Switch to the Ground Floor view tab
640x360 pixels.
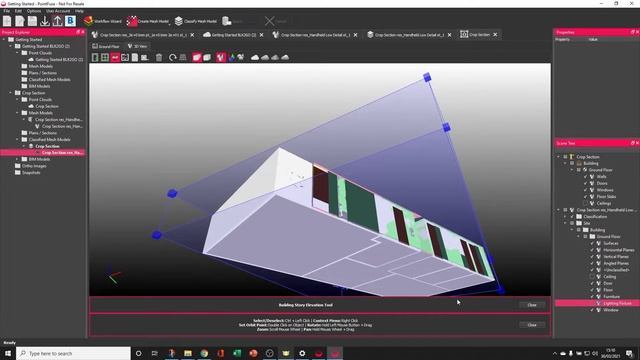[106, 47]
